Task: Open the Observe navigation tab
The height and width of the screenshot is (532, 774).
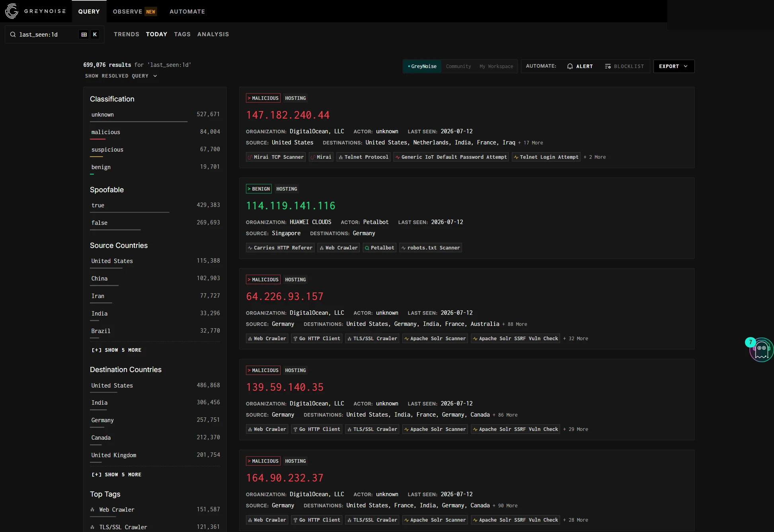Action: coord(135,12)
